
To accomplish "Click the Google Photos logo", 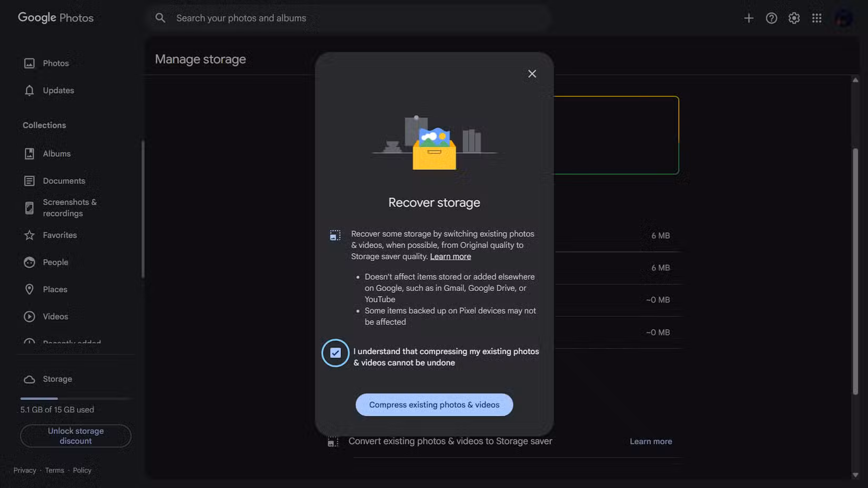I will 56,17.
